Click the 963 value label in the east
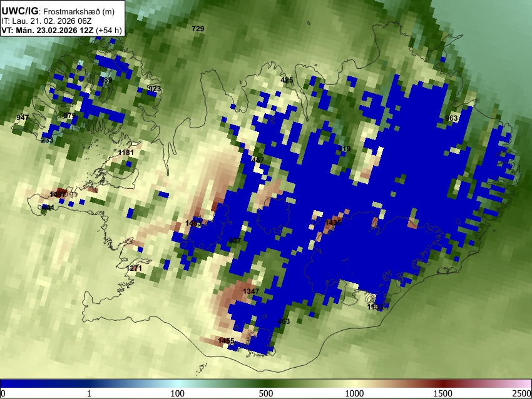Viewport: 532px width, 399px height. (x=451, y=118)
